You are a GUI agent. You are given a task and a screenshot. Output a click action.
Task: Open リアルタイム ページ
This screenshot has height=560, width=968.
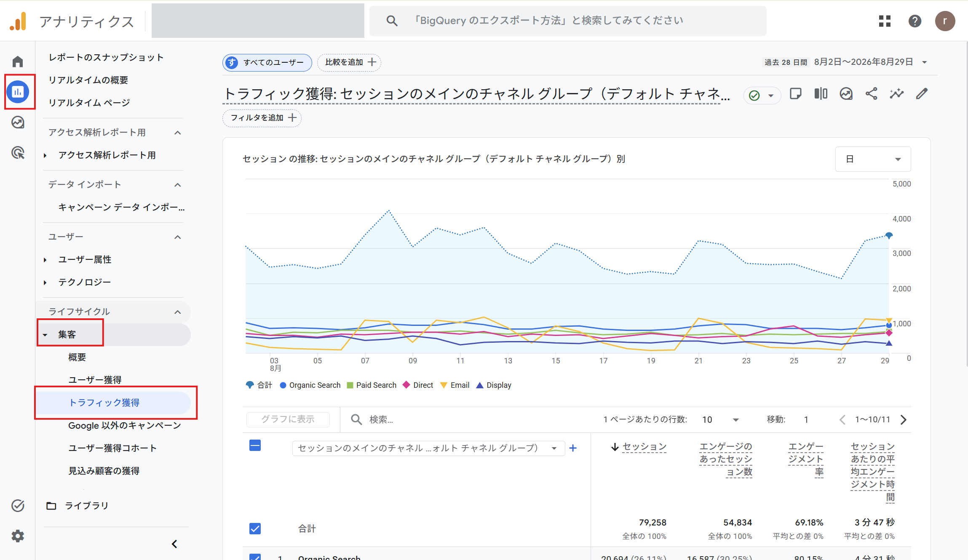click(89, 103)
